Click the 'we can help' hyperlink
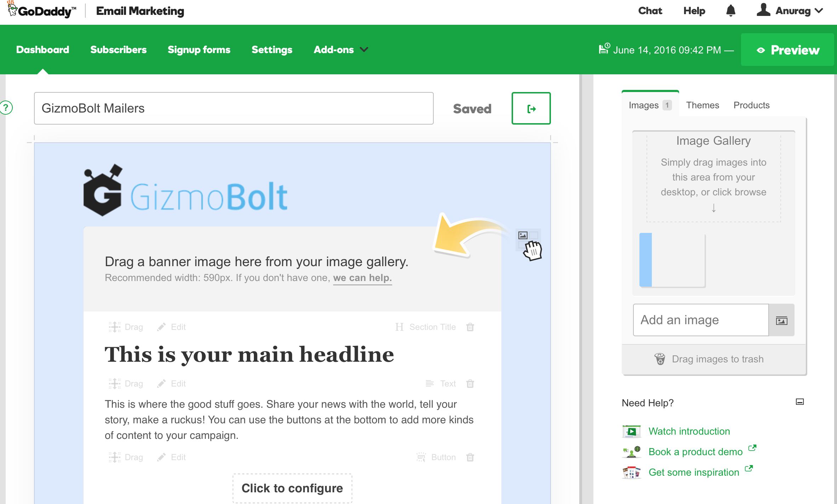 [x=362, y=277]
